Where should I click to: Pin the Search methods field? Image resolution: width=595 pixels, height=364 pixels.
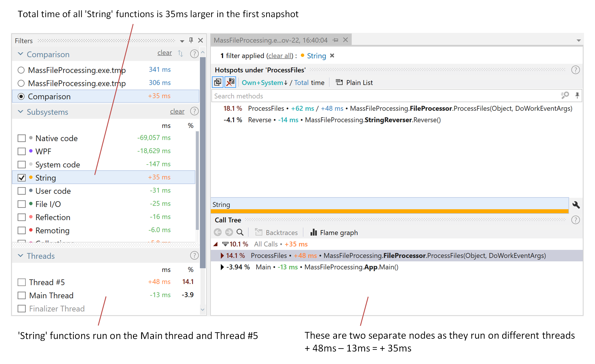[577, 96]
